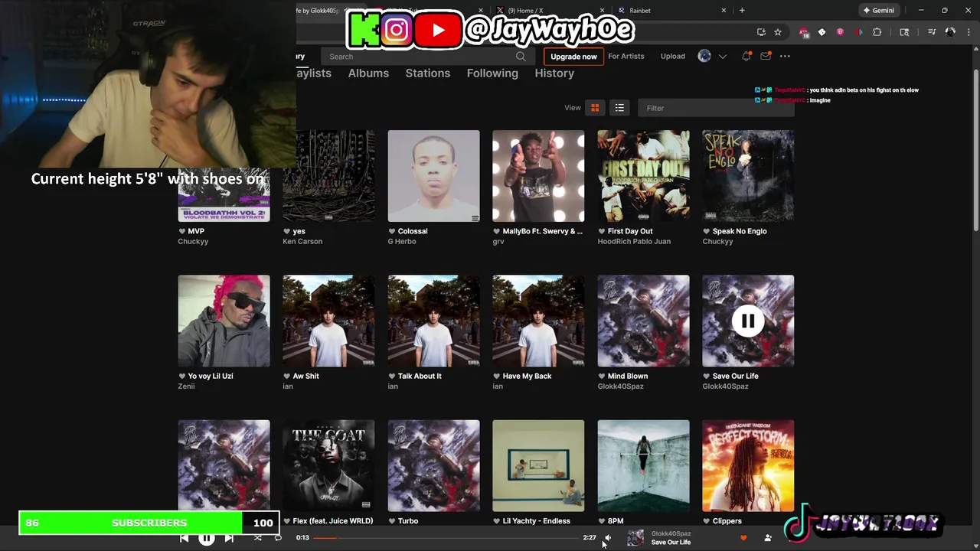Screen dimensions: 980x551
Task: Toggle repeat in player bar
Action: pyautogui.click(x=278, y=538)
